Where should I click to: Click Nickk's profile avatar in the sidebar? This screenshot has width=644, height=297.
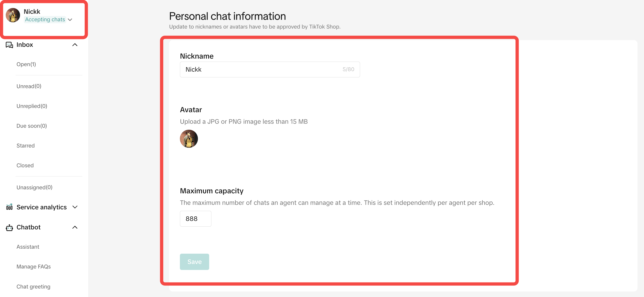13,15
